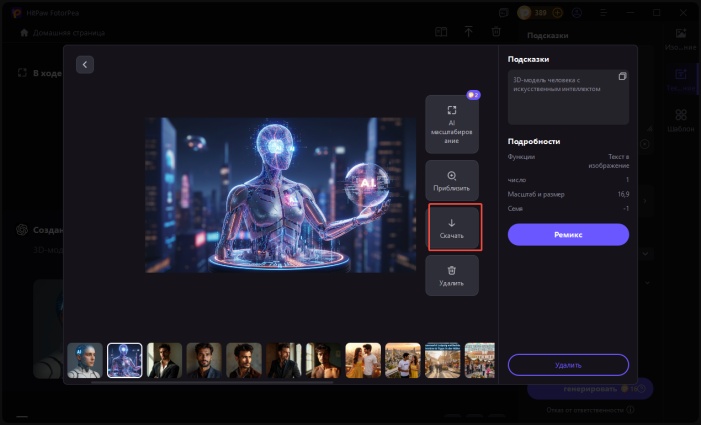Select the first robot face thumbnail

[x=85, y=360]
